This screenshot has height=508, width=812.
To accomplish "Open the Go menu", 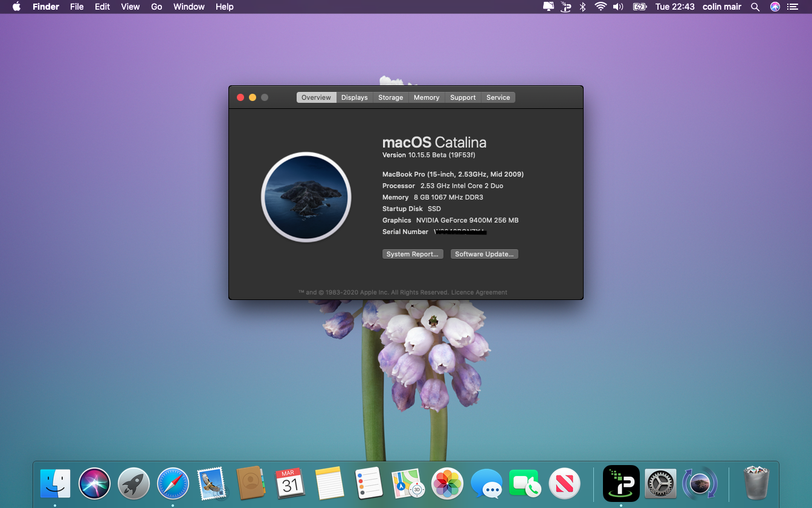I will tap(156, 7).
